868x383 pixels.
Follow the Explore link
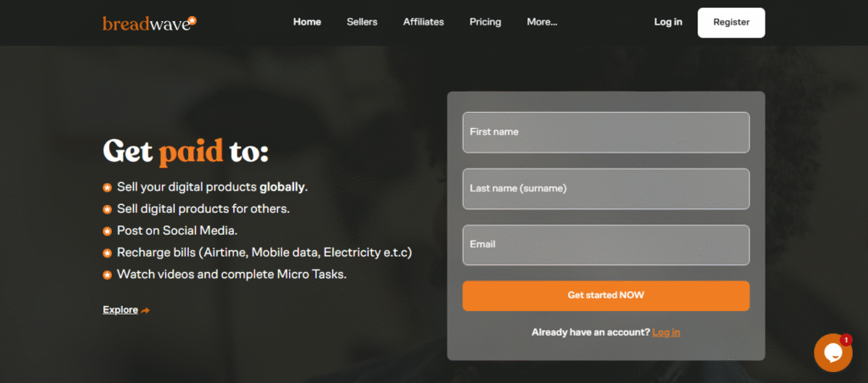point(120,310)
